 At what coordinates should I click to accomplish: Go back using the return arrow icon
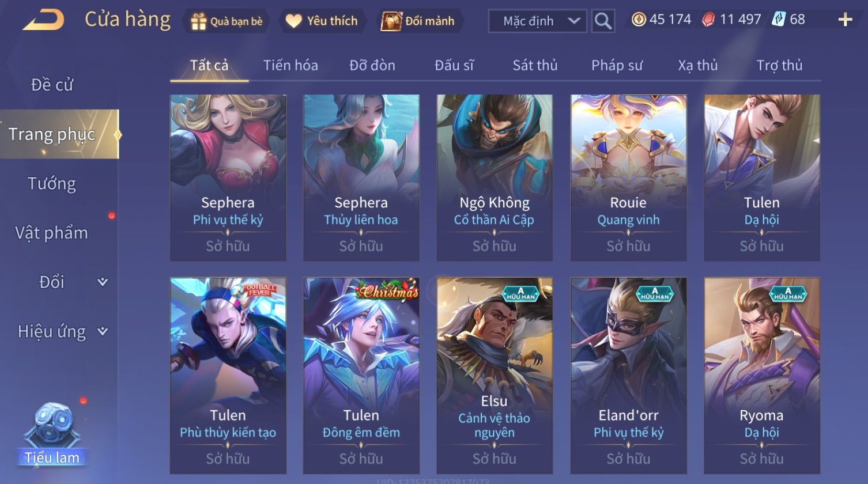(43, 20)
